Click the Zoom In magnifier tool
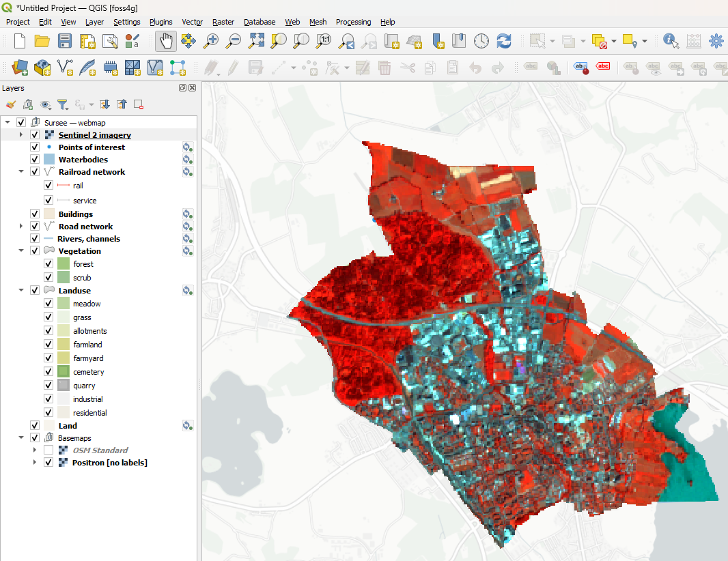728x561 pixels. pyautogui.click(x=211, y=41)
